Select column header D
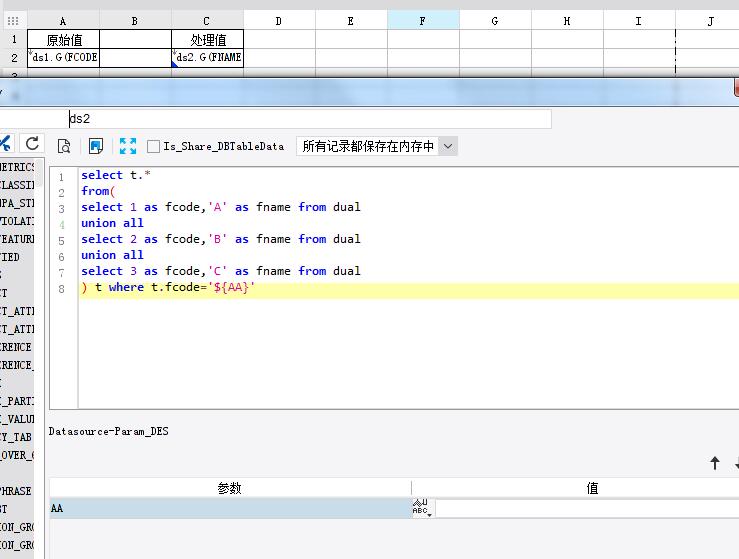739x559 pixels. pos(279,21)
